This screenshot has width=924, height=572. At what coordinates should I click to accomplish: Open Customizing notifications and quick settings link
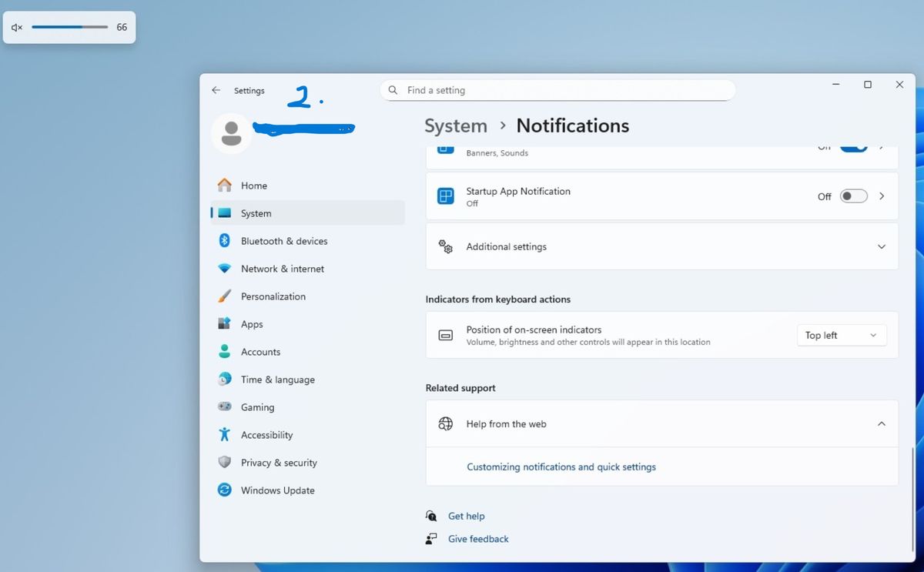(561, 467)
